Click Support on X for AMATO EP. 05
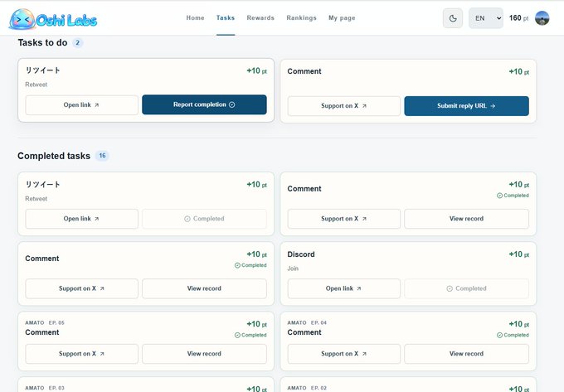This screenshot has width=564, height=392. (81, 354)
